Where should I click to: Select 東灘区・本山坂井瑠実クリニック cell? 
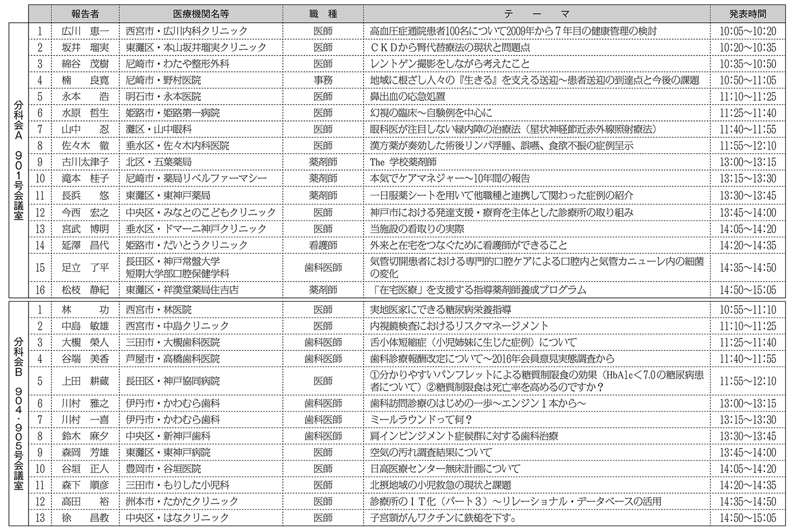196,48
